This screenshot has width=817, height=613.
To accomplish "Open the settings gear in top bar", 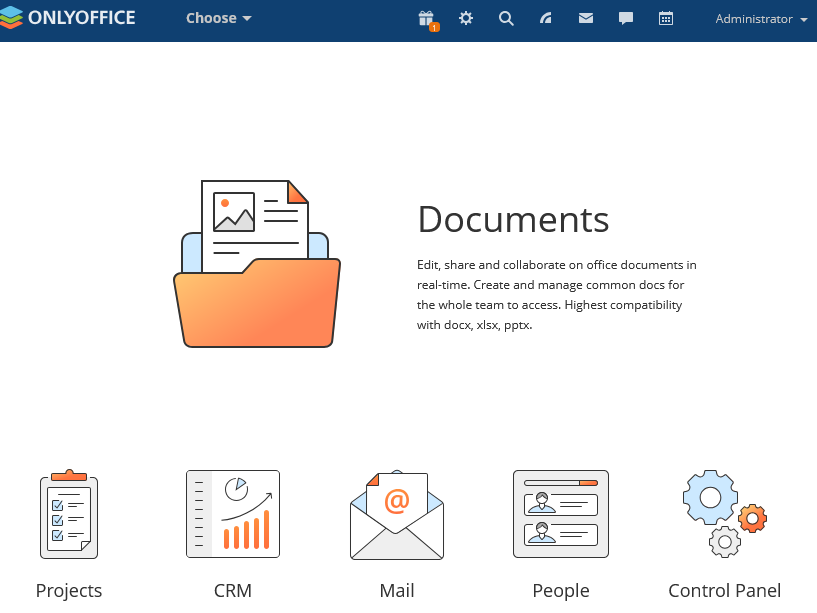I will 466,19.
